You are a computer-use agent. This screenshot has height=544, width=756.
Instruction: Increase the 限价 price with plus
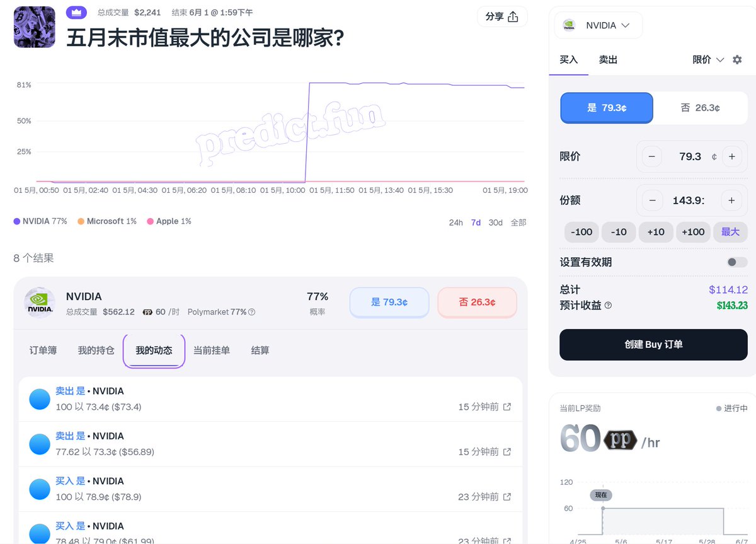click(731, 156)
